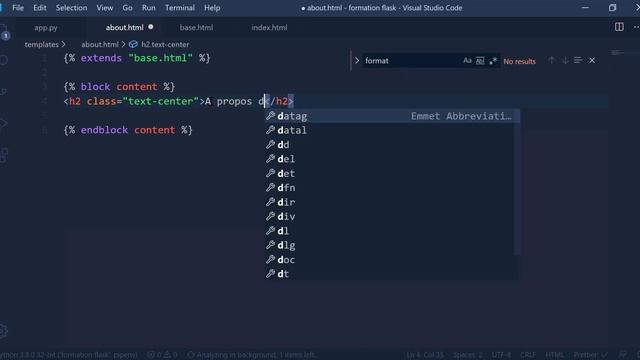
Task: Close the find widget
Action: click(592, 60)
